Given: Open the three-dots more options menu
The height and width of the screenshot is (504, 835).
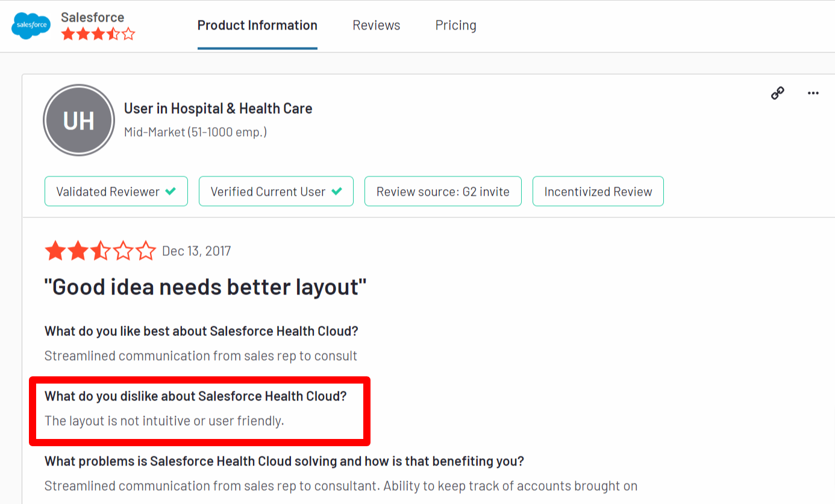Looking at the screenshot, I should pos(813,93).
